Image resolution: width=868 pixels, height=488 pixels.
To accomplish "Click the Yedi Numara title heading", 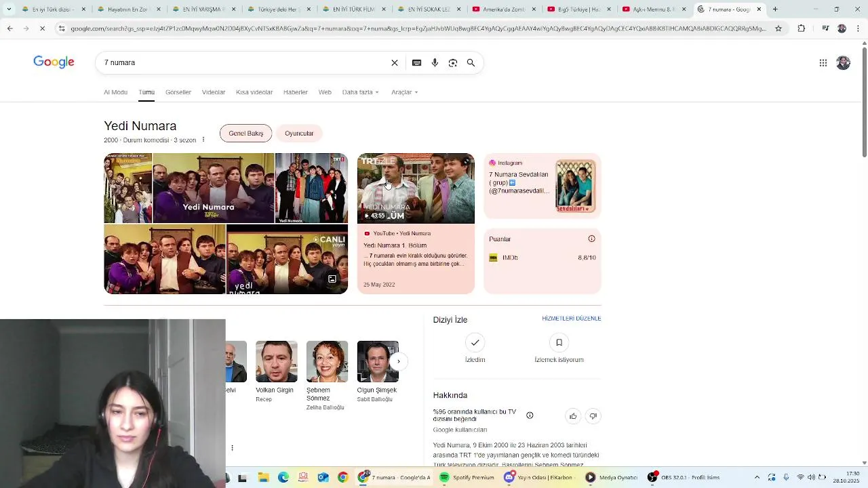I will pos(140,126).
